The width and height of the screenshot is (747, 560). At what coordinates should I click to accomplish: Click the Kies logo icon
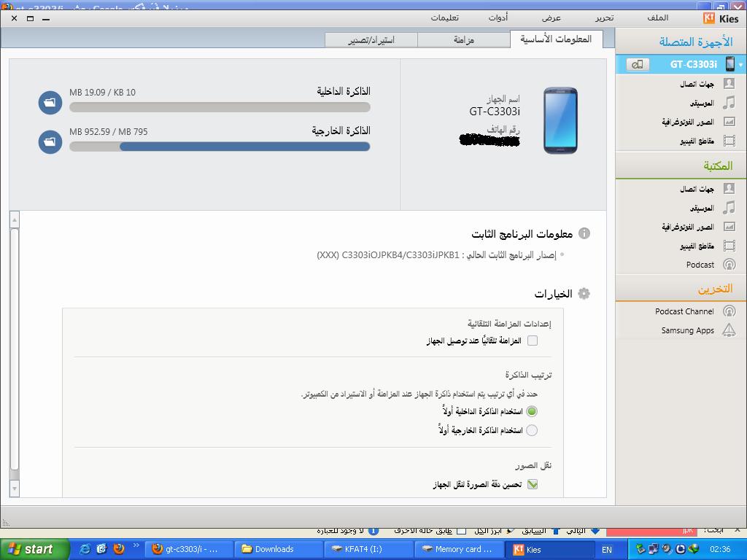click(x=709, y=18)
